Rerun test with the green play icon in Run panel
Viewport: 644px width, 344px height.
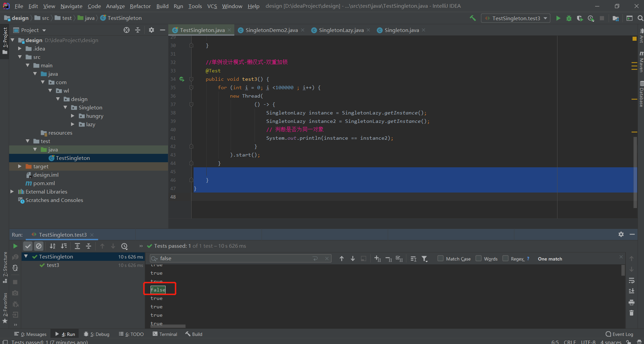[15, 246]
